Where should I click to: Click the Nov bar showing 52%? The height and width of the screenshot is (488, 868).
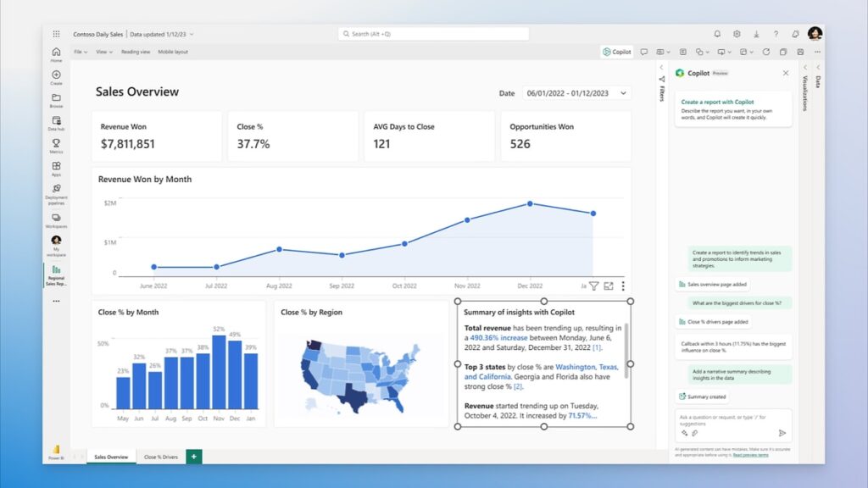pyautogui.click(x=220, y=373)
